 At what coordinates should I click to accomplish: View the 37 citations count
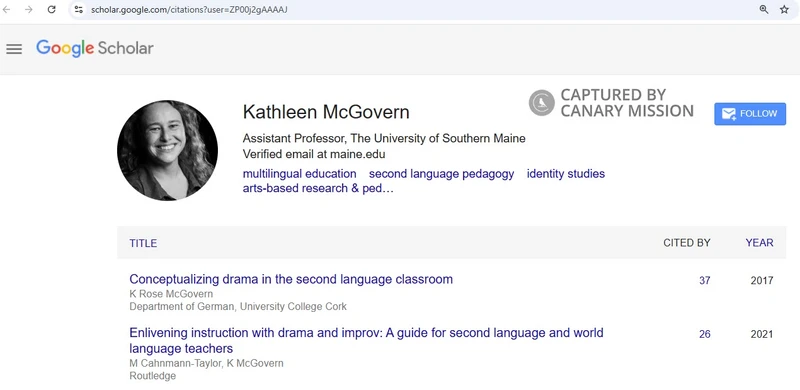[x=705, y=280]
